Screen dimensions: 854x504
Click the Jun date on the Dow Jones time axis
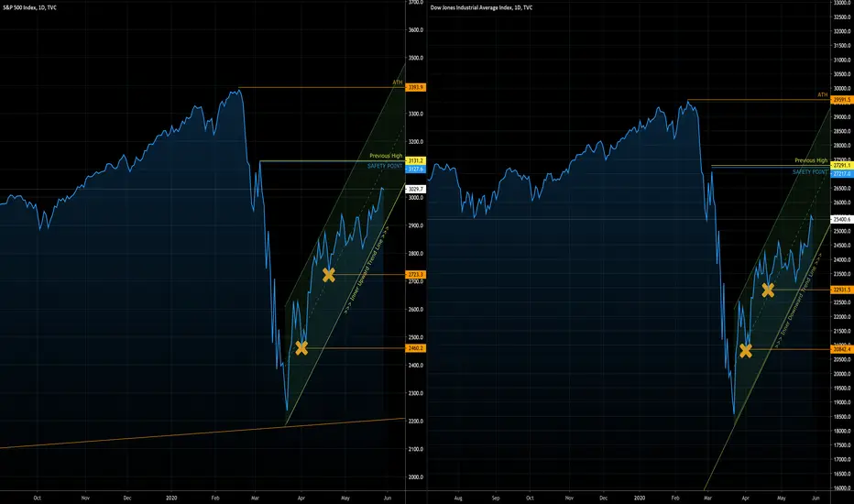click(x=816, y=498)
